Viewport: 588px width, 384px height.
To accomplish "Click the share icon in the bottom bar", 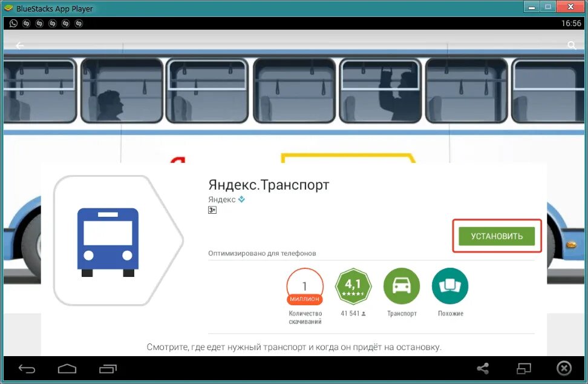I will pyautogui.click(x=483, y=369).
